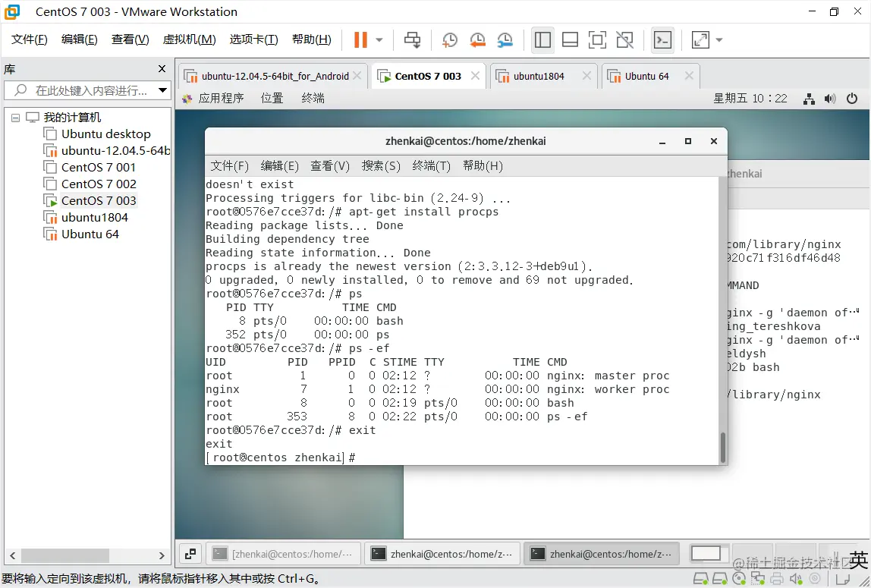Open the library search filter dropdown
The width and height of the screenshot is (871, 588).
click(x=163, y=90)
